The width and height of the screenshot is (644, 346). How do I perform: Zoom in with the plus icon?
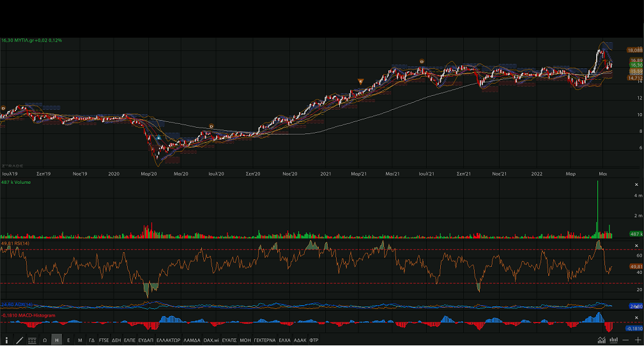point(638,340)
